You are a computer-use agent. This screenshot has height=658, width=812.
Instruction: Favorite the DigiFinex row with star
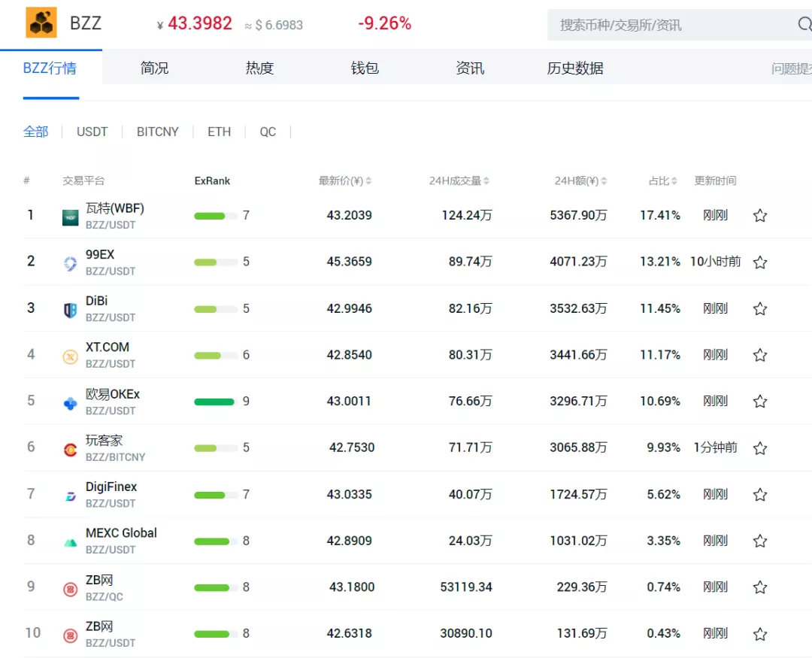(759, 495)
